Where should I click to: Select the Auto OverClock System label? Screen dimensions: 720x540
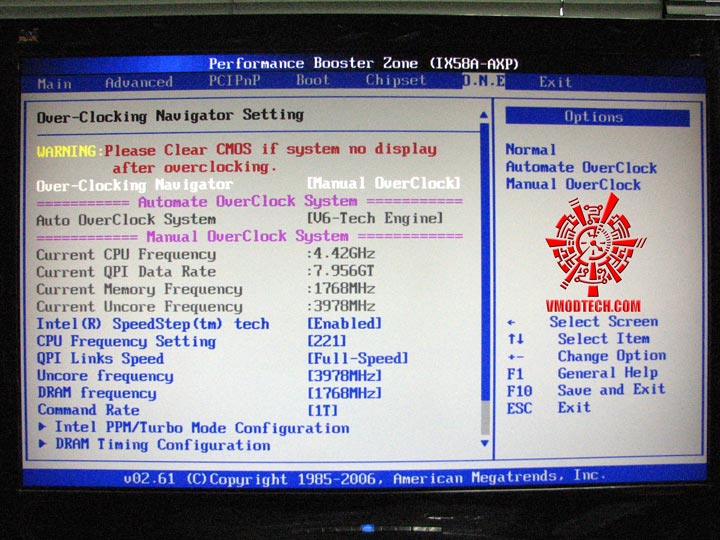(126, 219)
